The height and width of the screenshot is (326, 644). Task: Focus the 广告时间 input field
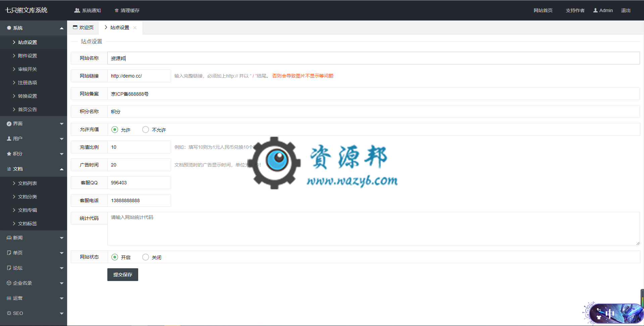click(139, 165)
